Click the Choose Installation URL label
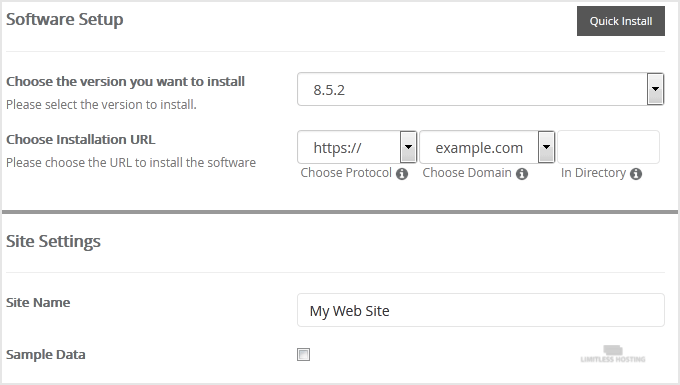The image size is (680, 385). pyautogui.click(x=81, y=140)
